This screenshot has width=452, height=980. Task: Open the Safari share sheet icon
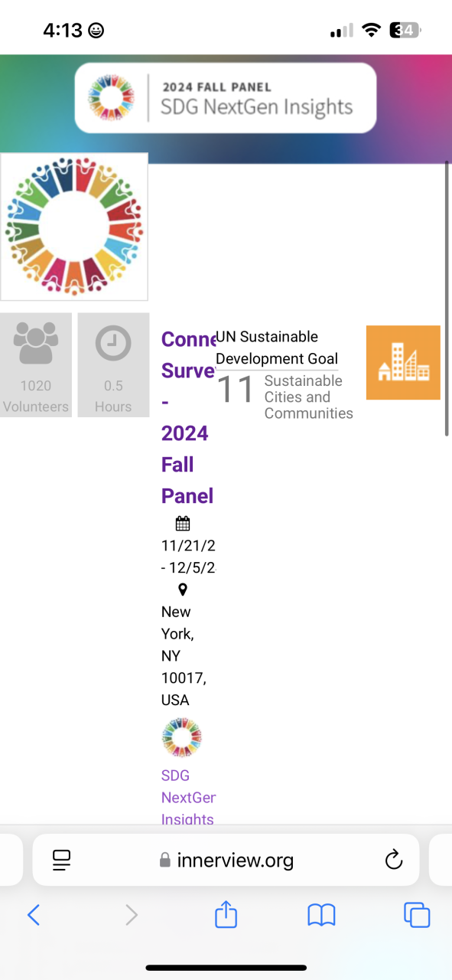point(226,913)
